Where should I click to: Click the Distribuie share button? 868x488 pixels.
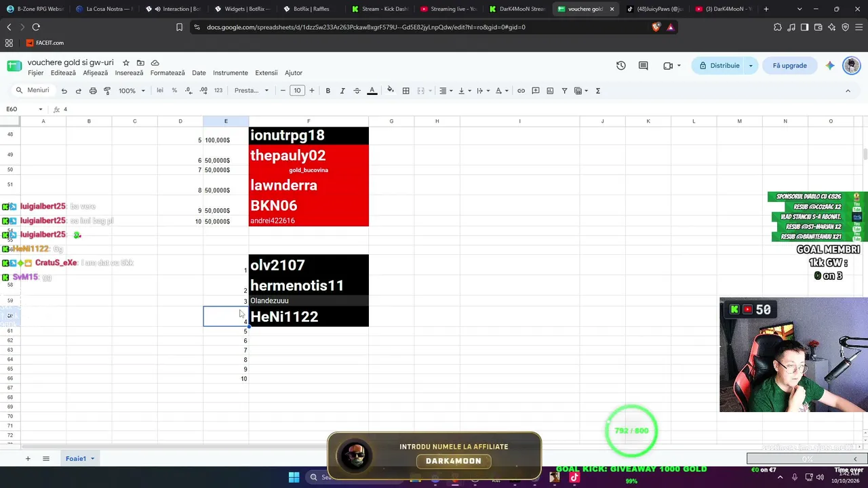[x=719, y=66]
